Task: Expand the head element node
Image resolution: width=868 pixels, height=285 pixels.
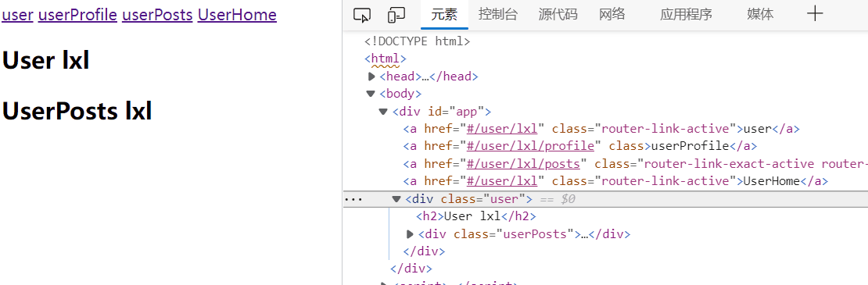Action: pyautogui.click(x=371, y=77)
